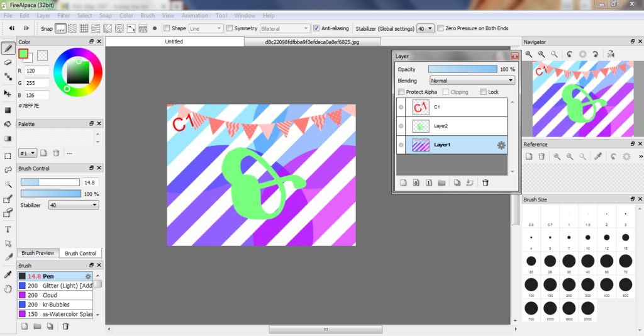Image resolution: width=644 pixels, height=336 pixels.
Task: Select the Eyedropper tool
Action: point(8,274)
